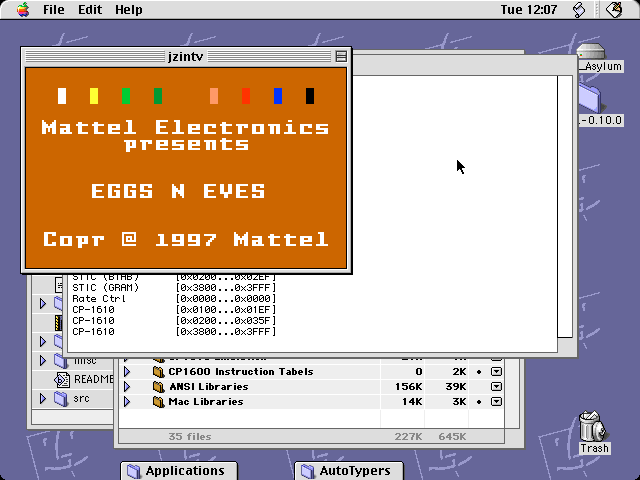Open the Help menu

tap(129, 9)
